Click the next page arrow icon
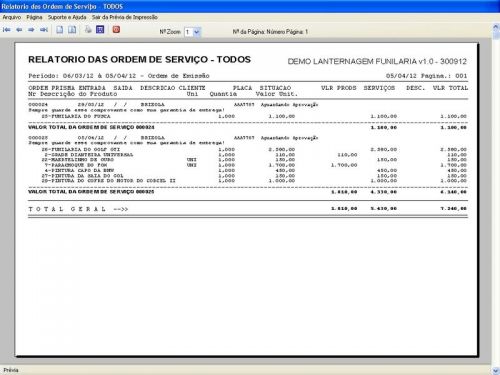This screenshot has width=500, height=375. (31, 30)
